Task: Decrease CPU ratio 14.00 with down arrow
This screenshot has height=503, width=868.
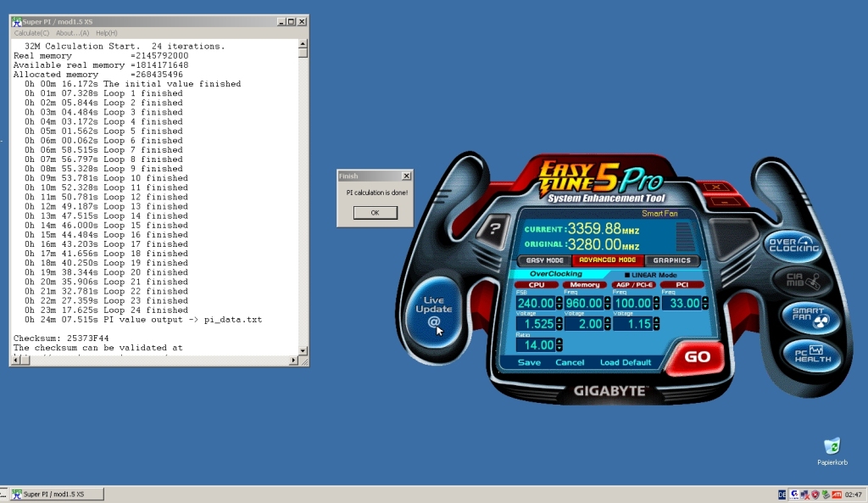Action: point(559,349)
